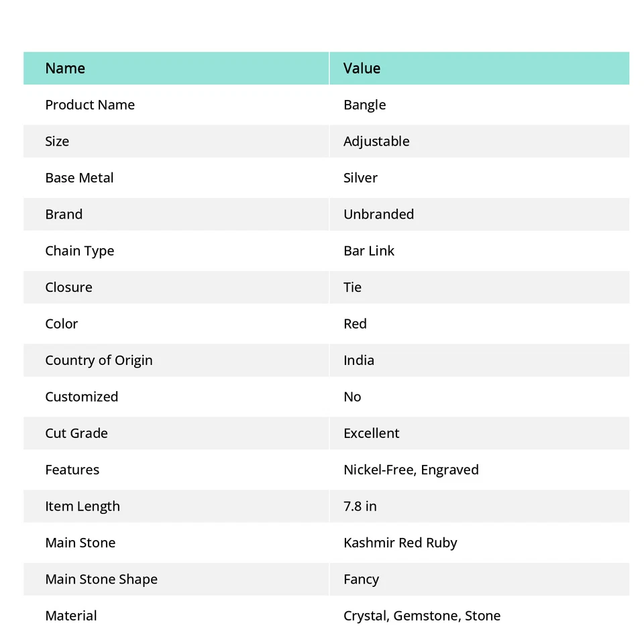Image resolution: width=644 pixels, height=644 pixels.
Task: Click the Value column header
Action: coord(362,68)
